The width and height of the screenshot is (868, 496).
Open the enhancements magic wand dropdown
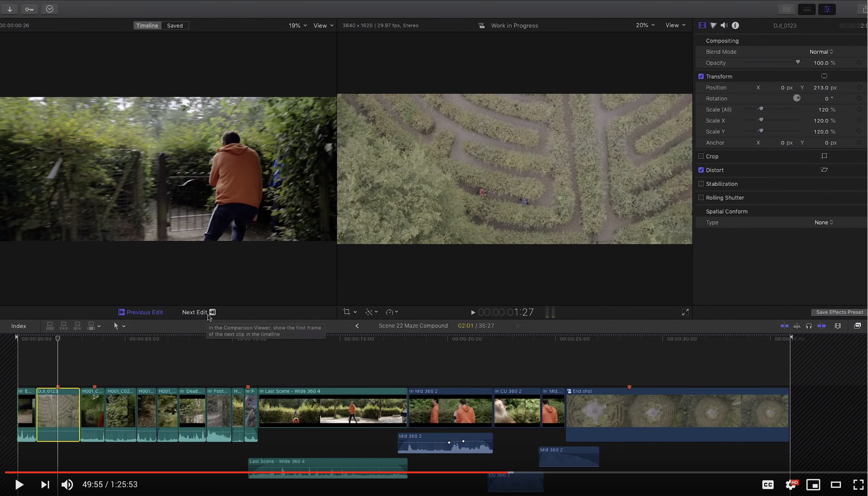click(x=372, y=312)
